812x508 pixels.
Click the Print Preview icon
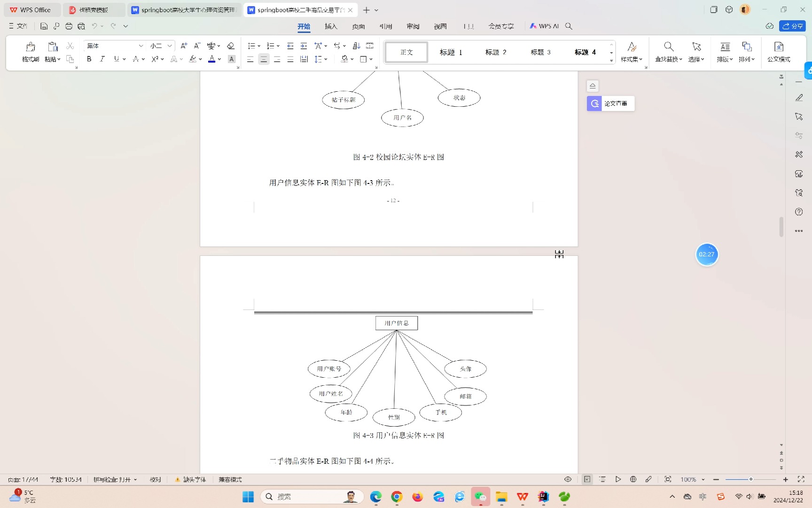(81, 26)
